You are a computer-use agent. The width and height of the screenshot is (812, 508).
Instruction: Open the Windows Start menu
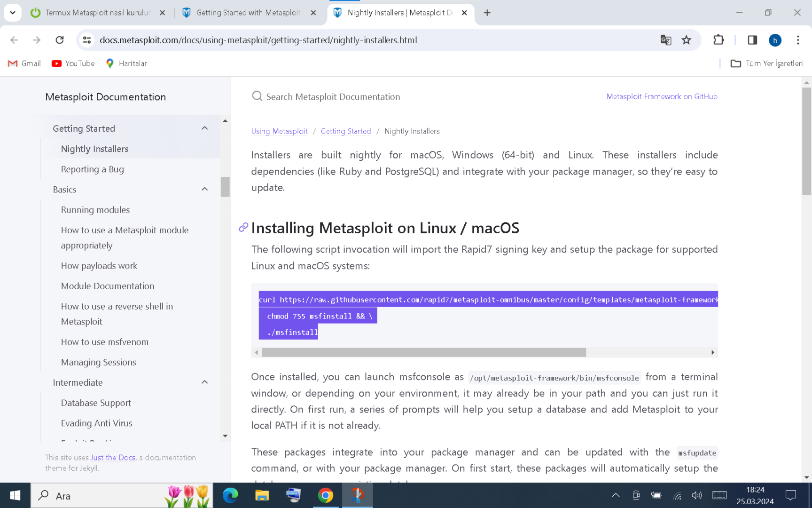tap(15, 495)
